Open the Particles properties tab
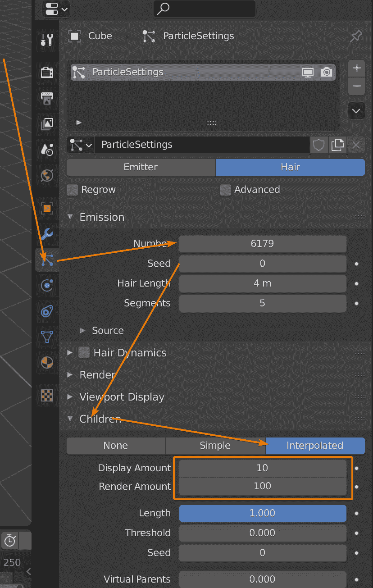The width and height of the screenshot is (373, 588). 47,260
